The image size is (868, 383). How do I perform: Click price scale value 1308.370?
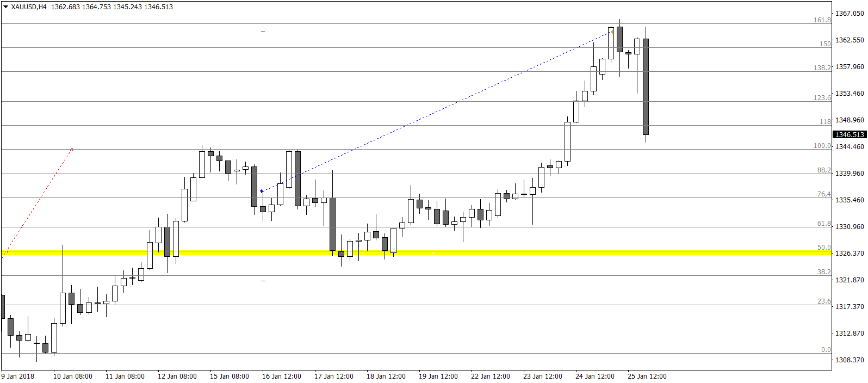850,360
